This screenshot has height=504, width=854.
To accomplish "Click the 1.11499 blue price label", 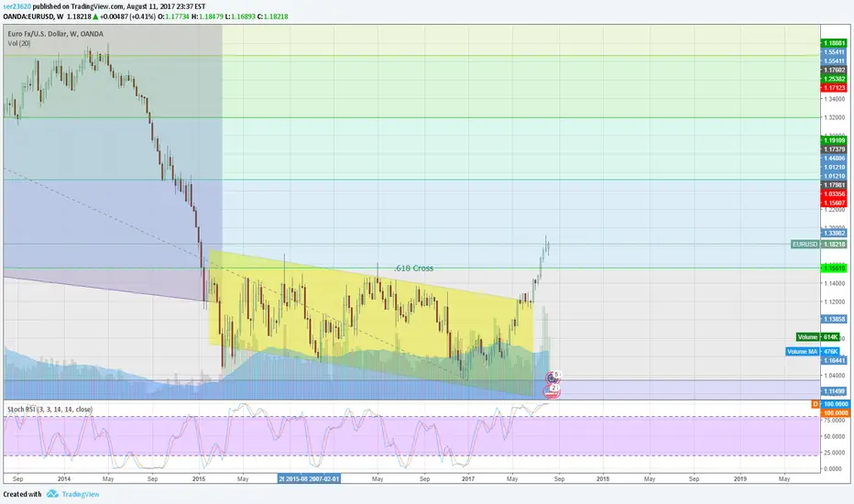I will (x=834, y=391).
